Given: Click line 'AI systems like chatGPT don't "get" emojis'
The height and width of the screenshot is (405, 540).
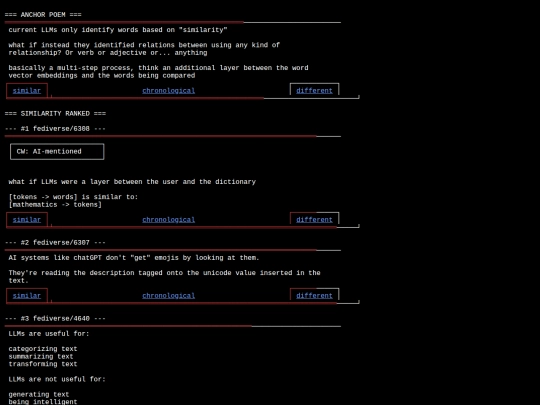Looking at the screenshot, I should point(134,258).
